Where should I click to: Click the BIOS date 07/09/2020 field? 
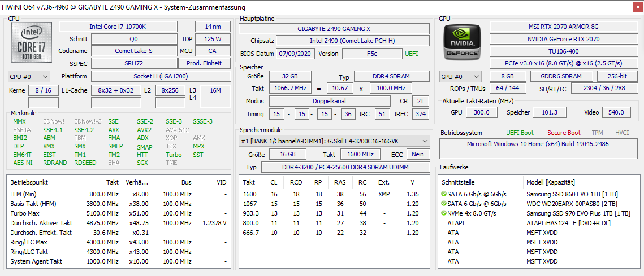tap(296, 54)
